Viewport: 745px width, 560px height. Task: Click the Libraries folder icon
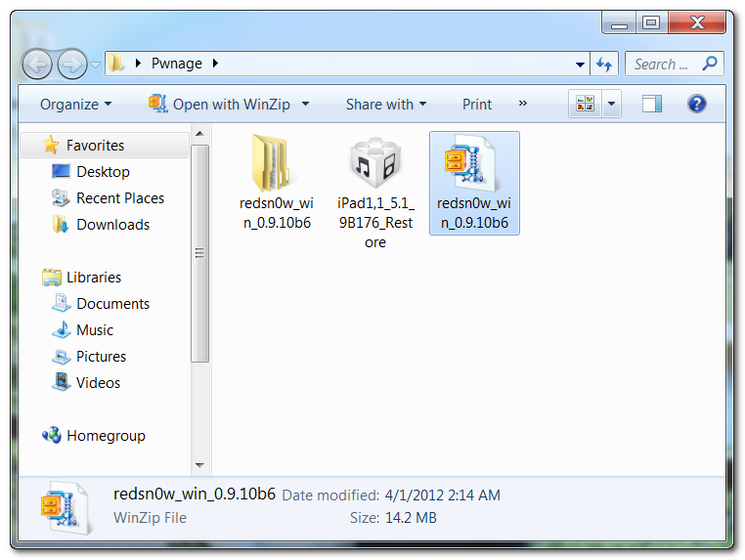[51, 277]
